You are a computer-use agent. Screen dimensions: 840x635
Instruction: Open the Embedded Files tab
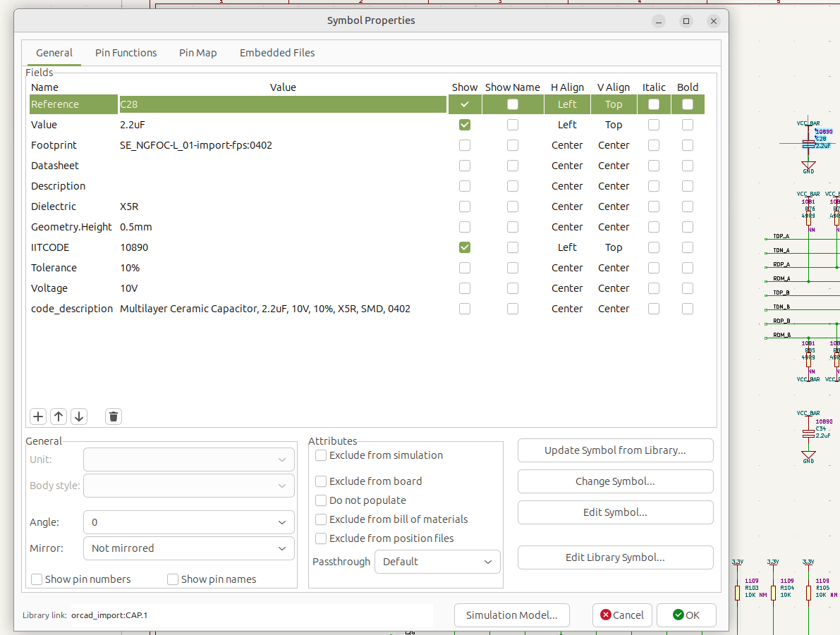277,53
